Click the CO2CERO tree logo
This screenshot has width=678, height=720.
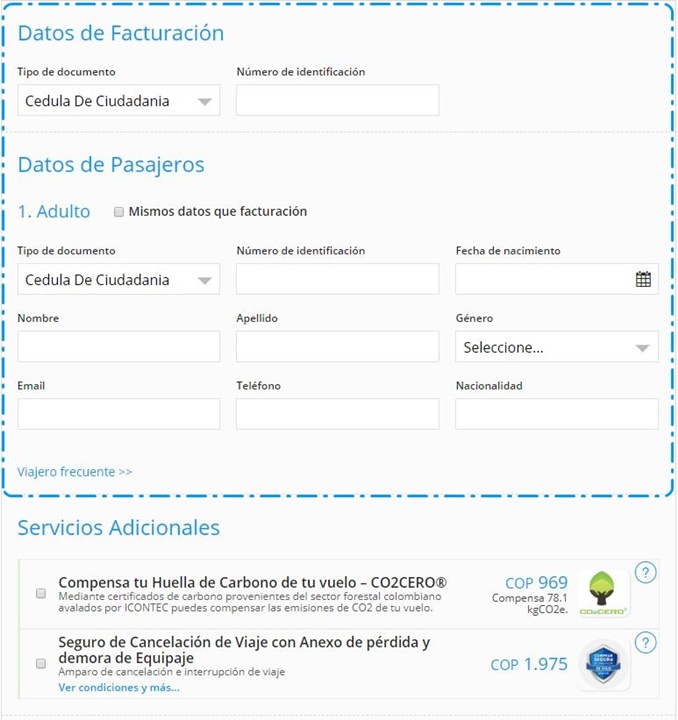603,593
